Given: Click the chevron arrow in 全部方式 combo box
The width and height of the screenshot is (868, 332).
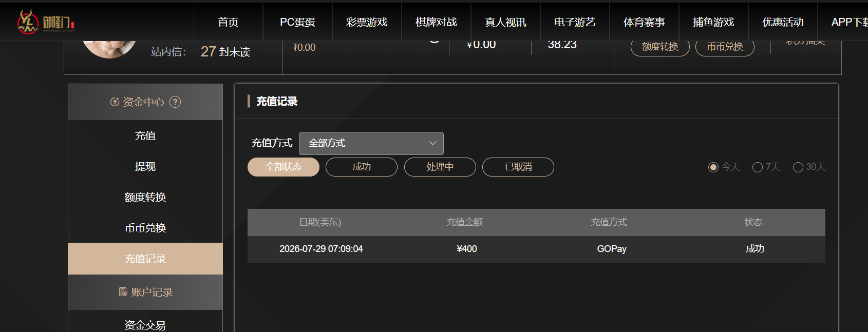Looking at the screenshot, I should pyautogui.click(x=433, y=143).
